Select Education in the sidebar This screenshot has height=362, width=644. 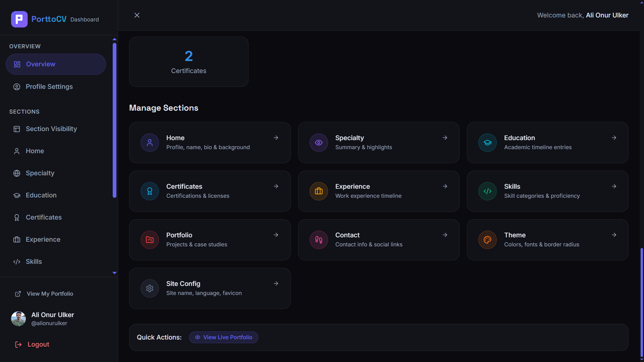pyautogui.click(x=56, y=195)
